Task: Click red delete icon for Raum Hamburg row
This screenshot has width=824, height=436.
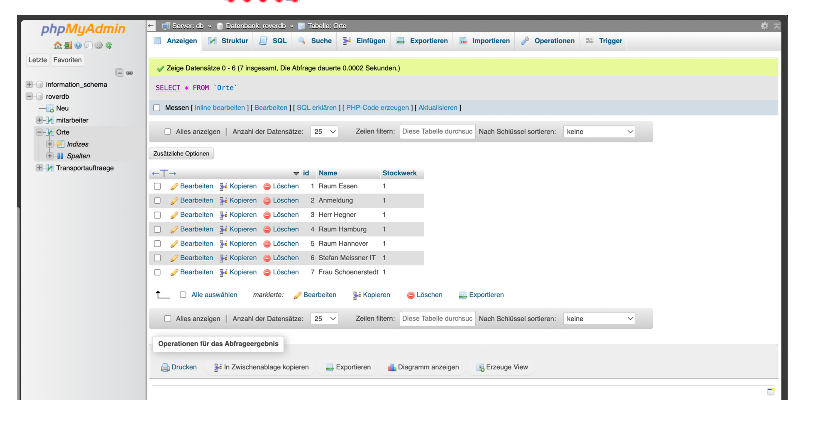Action: 267,229
